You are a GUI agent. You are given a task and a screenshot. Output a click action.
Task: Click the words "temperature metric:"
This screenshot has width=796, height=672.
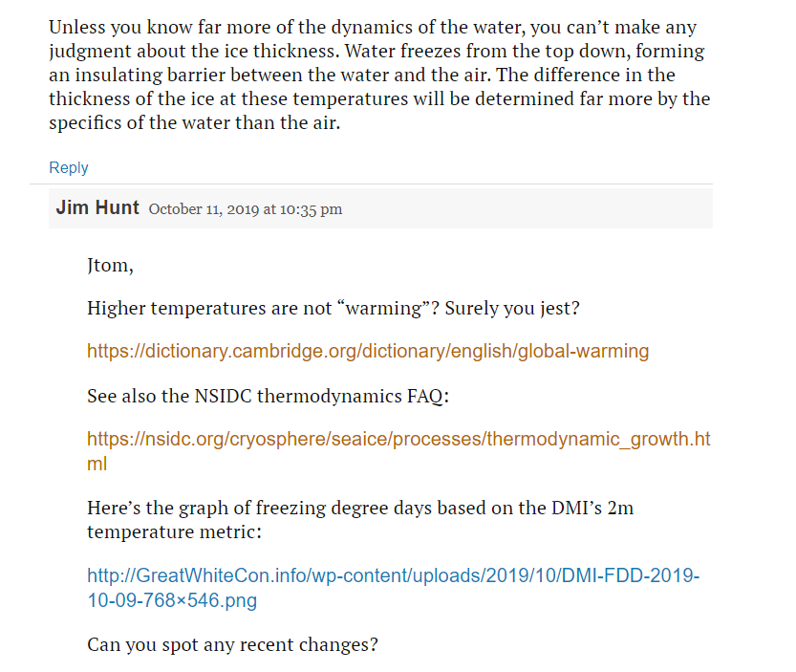click(174, 531)
